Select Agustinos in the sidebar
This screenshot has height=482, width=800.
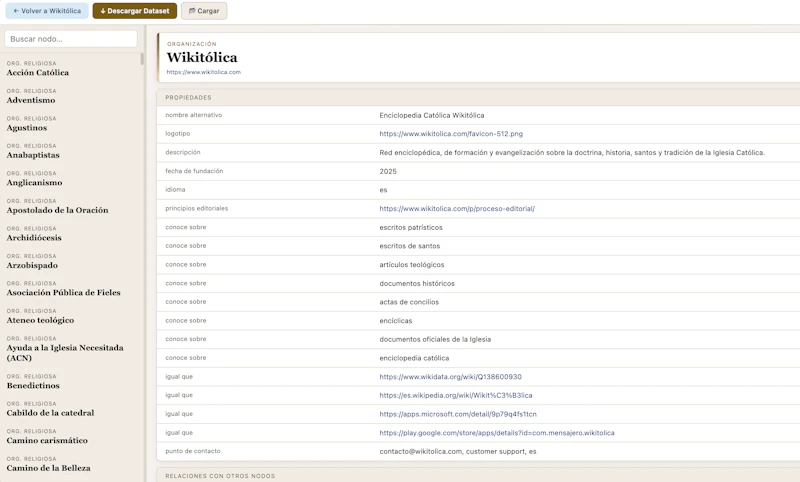click(x=27, y=128)
